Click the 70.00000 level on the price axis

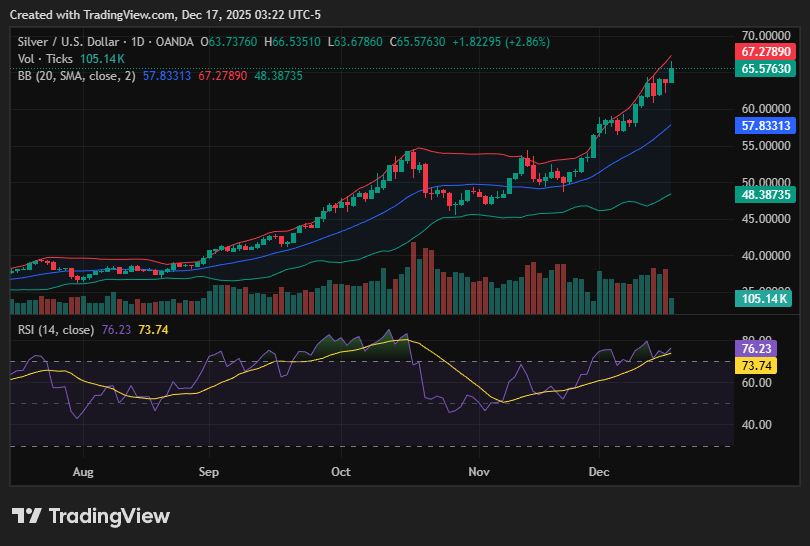765,35
